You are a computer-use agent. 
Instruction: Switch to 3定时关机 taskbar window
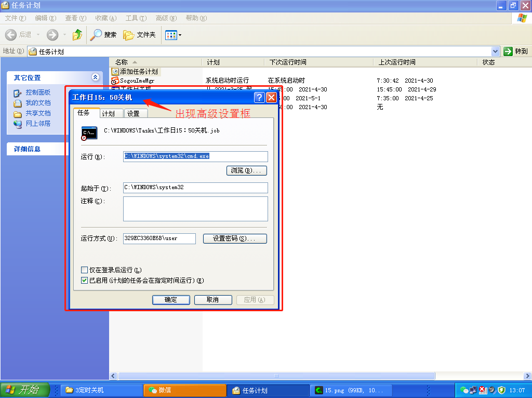tap(102, 391)
